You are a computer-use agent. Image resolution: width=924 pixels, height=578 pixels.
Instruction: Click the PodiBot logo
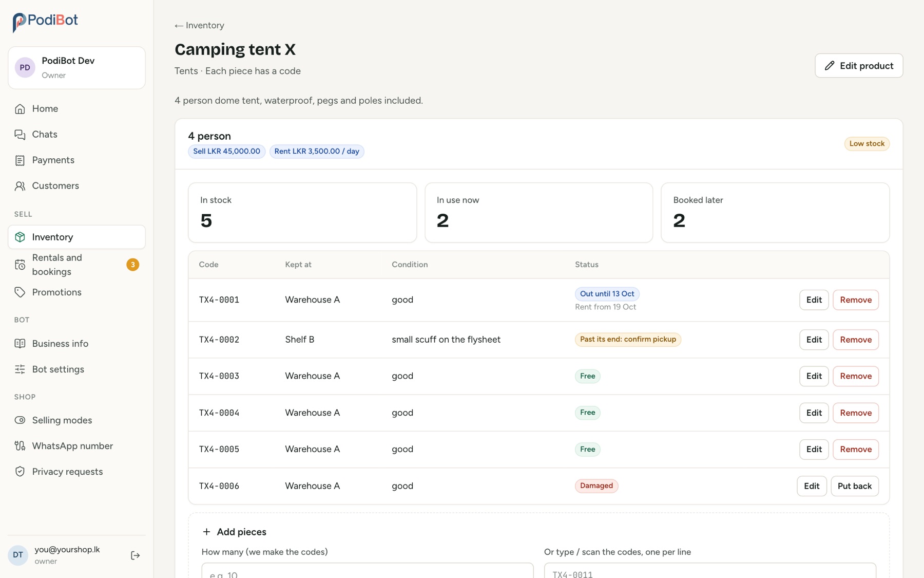tap(45, 22)
